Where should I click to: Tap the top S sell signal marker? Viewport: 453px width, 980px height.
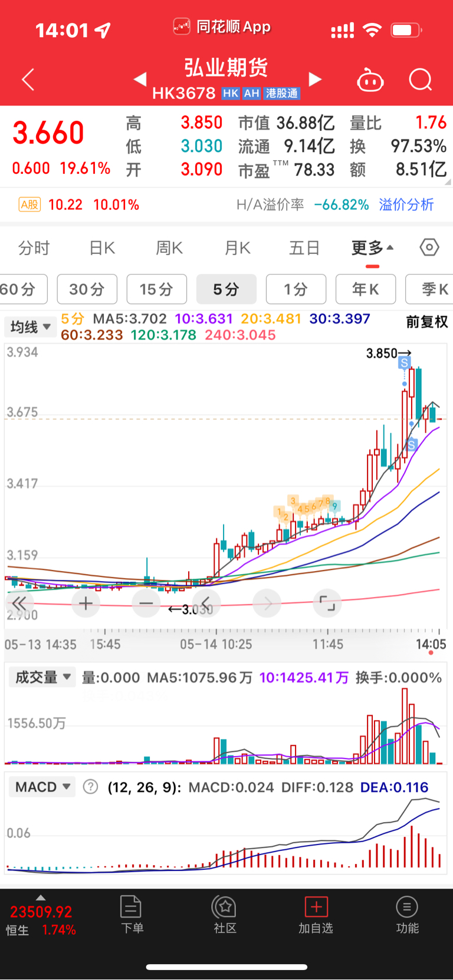[x=404, y=362]
